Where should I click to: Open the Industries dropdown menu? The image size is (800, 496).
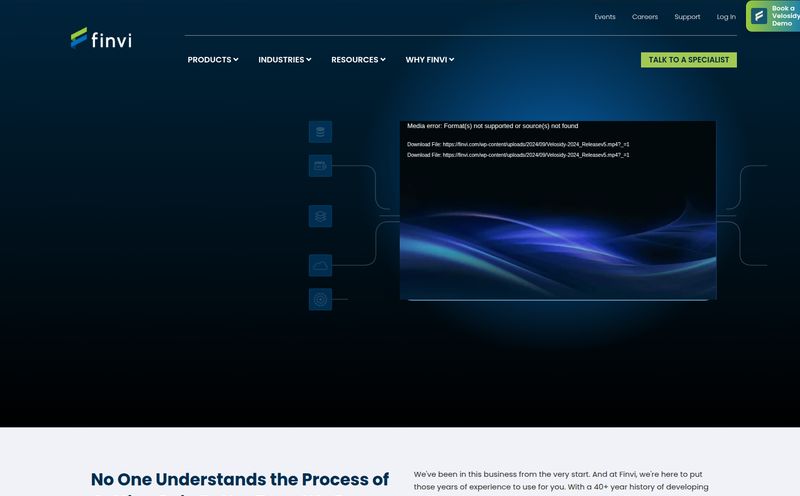tap(284, 60)
